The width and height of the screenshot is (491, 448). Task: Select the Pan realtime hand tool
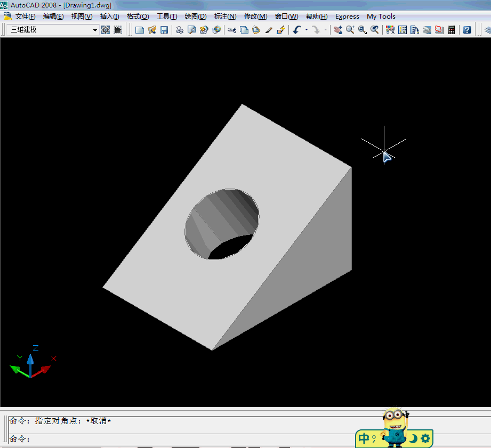[x=338, y=30]
